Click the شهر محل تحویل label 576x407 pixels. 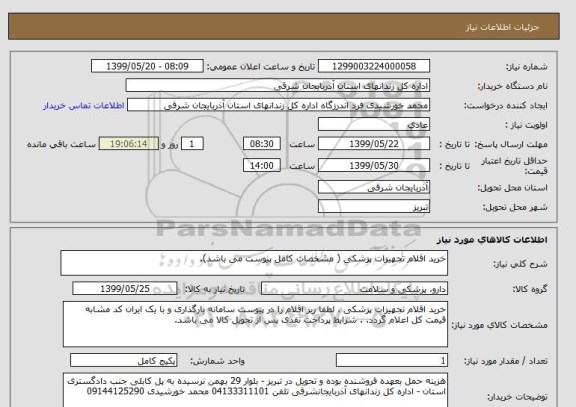click(x=515, y=207)
